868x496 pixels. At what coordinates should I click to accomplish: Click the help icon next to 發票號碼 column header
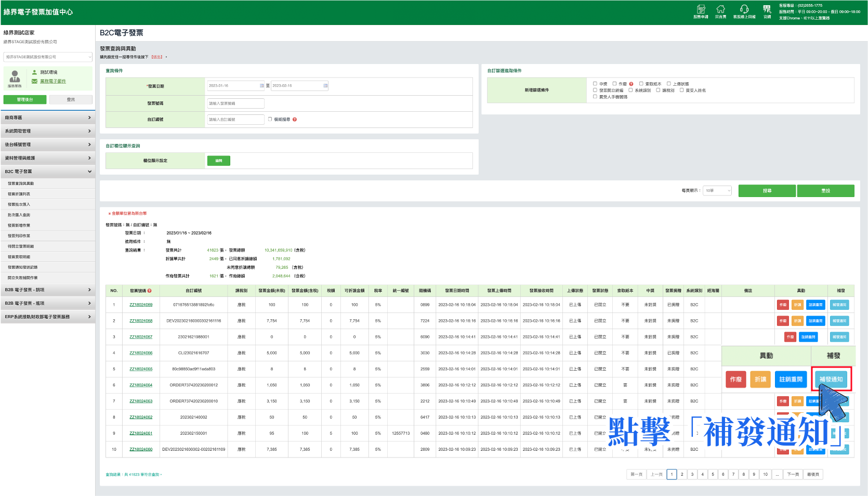150,291
